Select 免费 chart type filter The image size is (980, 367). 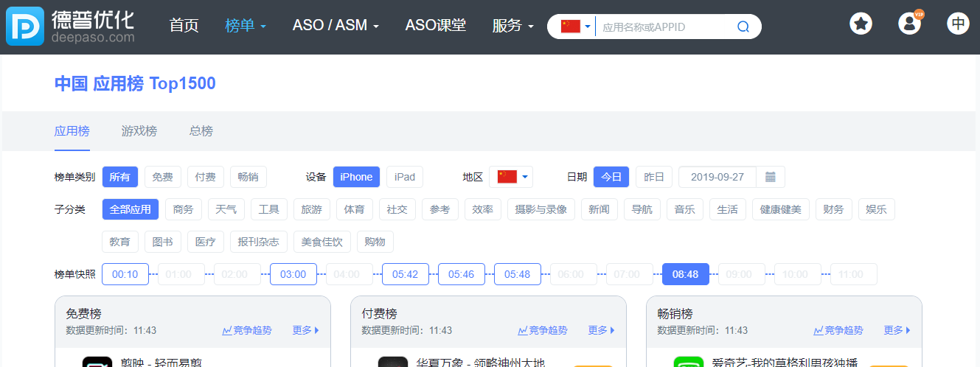[x=162, y=177]
